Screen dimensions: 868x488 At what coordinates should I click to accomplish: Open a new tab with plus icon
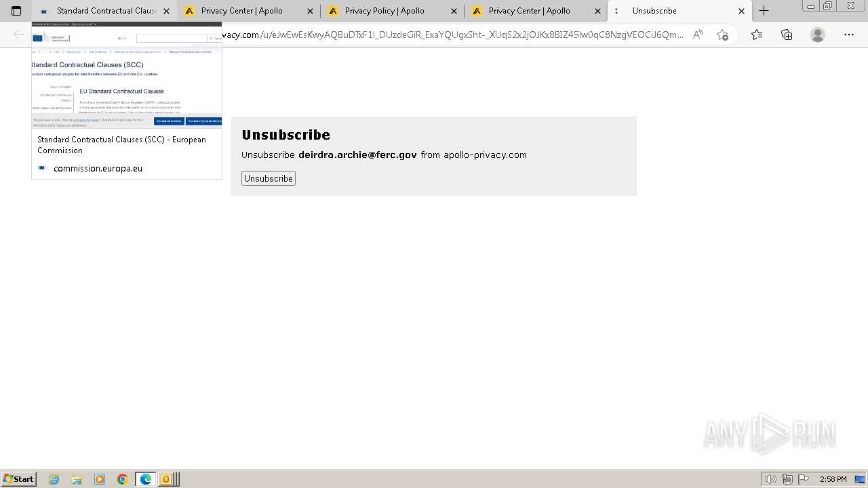click(x=764, y=11)
